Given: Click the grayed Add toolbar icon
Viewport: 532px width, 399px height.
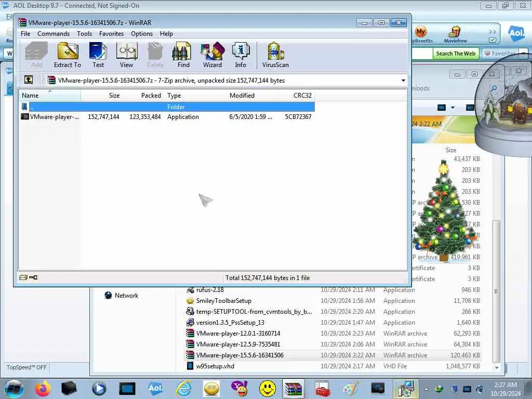Looking at the screenshot, I should (x=37, y=55).
